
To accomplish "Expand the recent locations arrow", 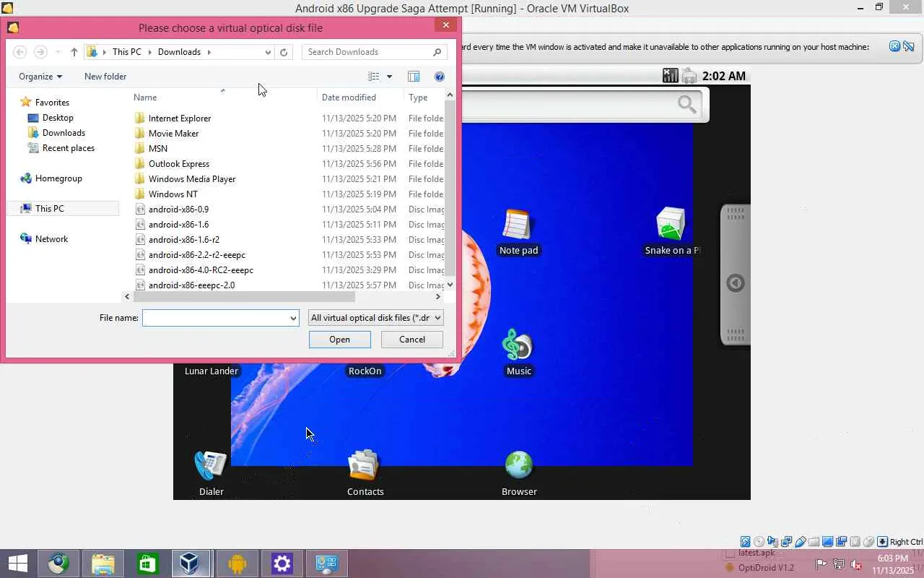I will pos(58,52).
